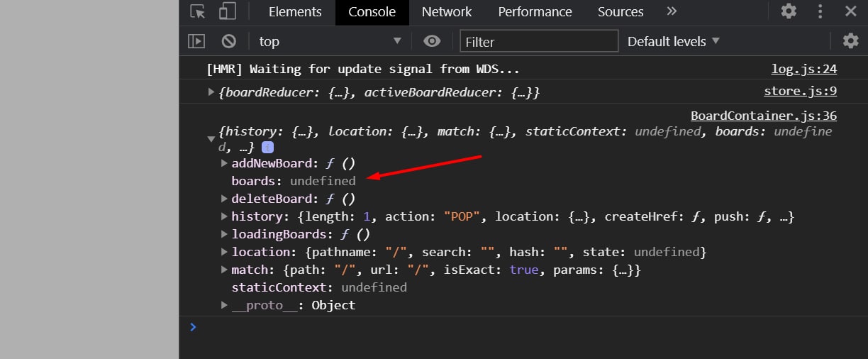This screenshot has height=359, width=868.
Task: Open the top context dropdown
Action: (330, 41)
